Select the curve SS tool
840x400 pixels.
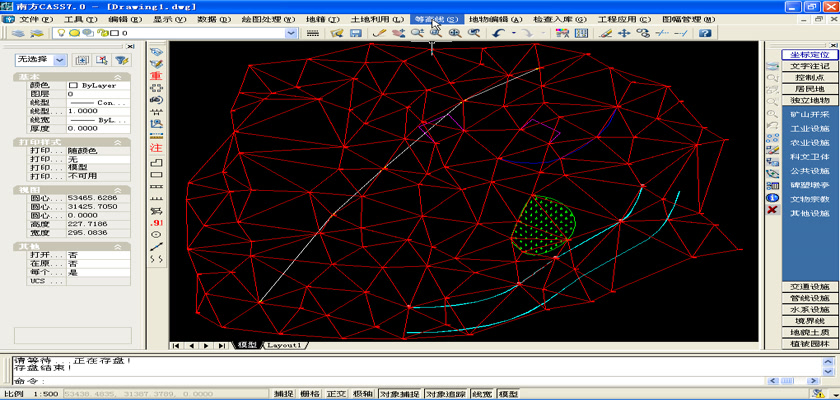click(156, 259)
